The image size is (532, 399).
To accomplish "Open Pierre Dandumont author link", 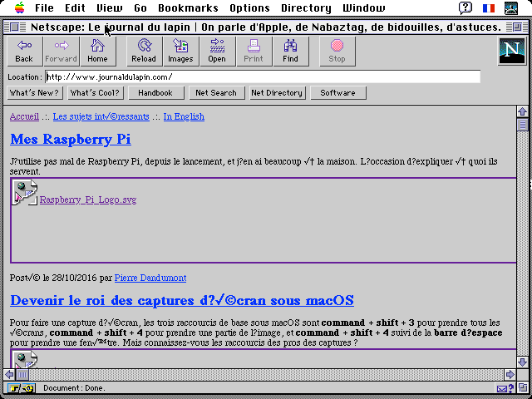I will pyautogui.click(x=150, y=278).
